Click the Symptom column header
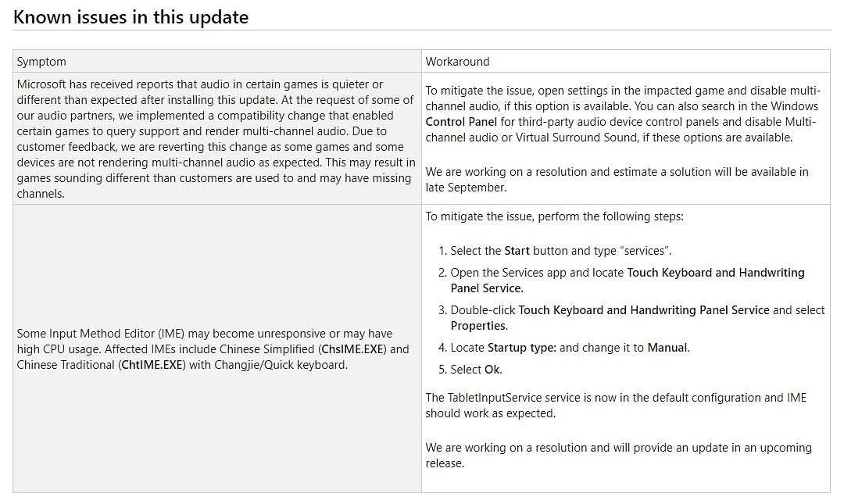 click(41, 62)
